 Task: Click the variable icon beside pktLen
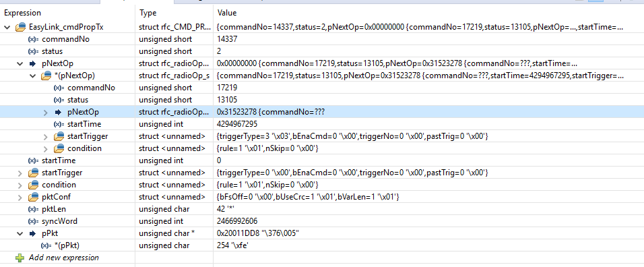click(x=33, y=209)
